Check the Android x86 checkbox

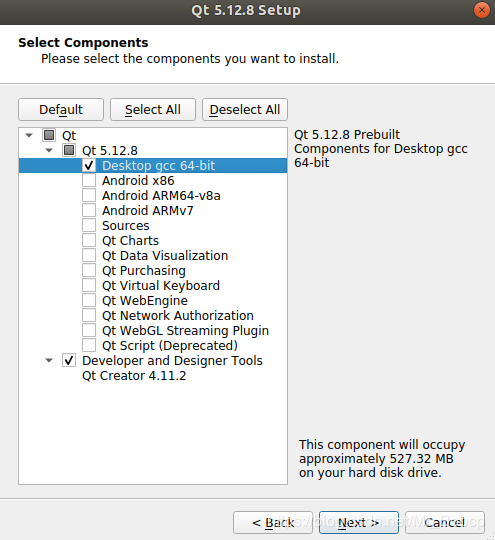click(x=89, y=180)
